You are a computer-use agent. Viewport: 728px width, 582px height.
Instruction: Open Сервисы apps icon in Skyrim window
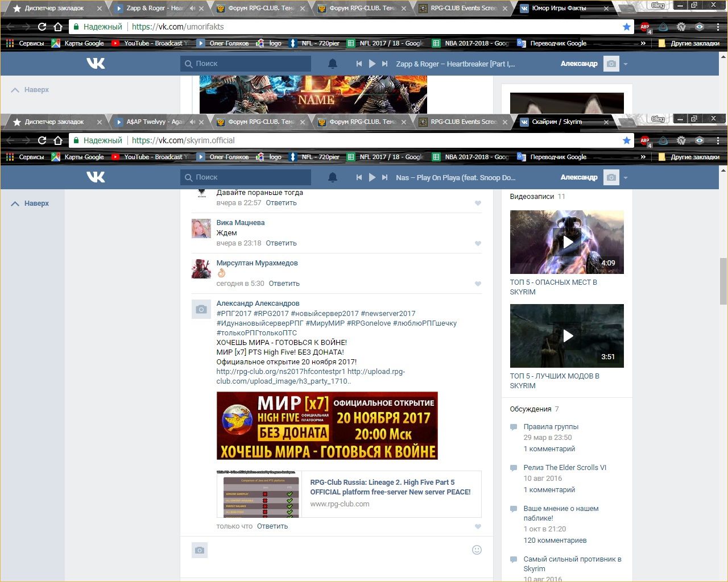(x=10, y=157)
